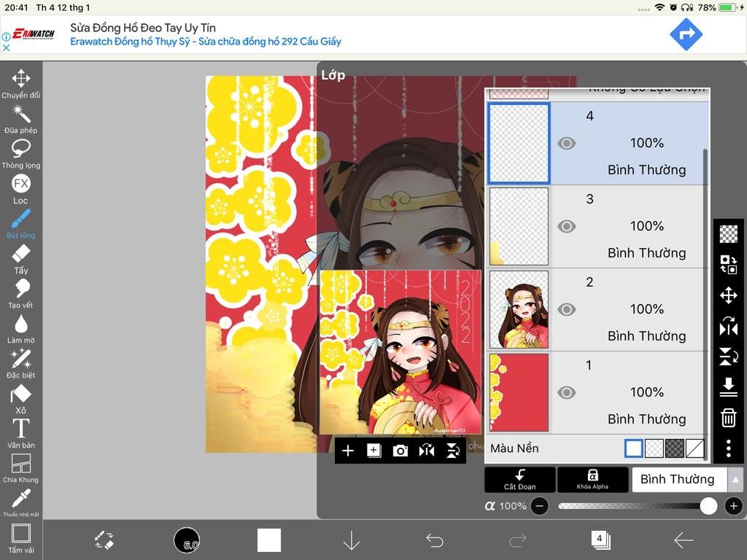The height and width of the screenshot is (560, 747).
Task: Open brush size 6.0 settings
Action: tap(187, 540)
